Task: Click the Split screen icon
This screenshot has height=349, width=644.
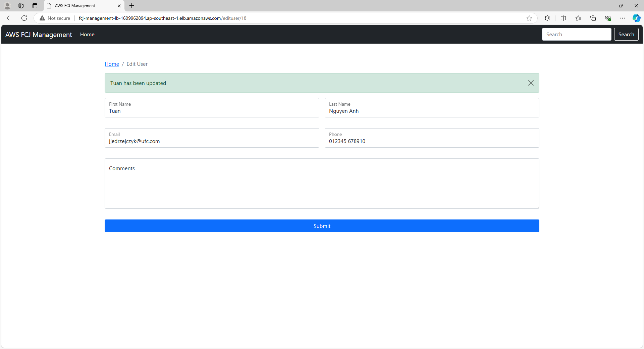Action: (563, 18)
